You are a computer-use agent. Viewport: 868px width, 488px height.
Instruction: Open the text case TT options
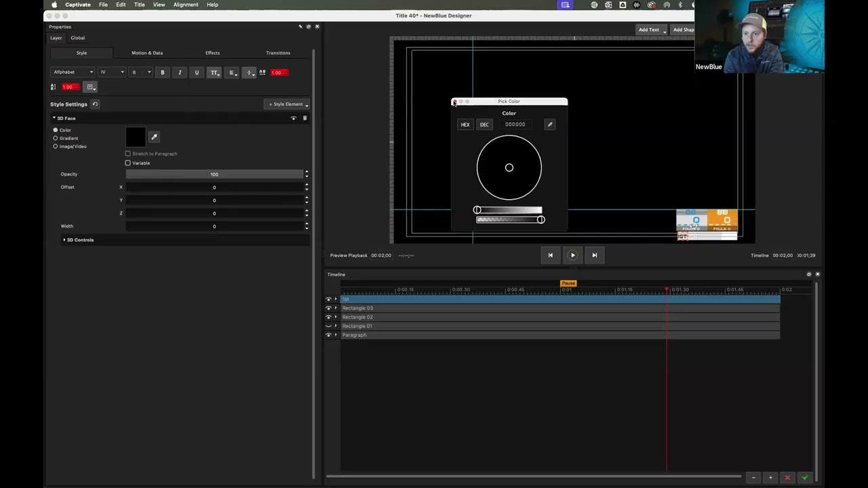214,73
